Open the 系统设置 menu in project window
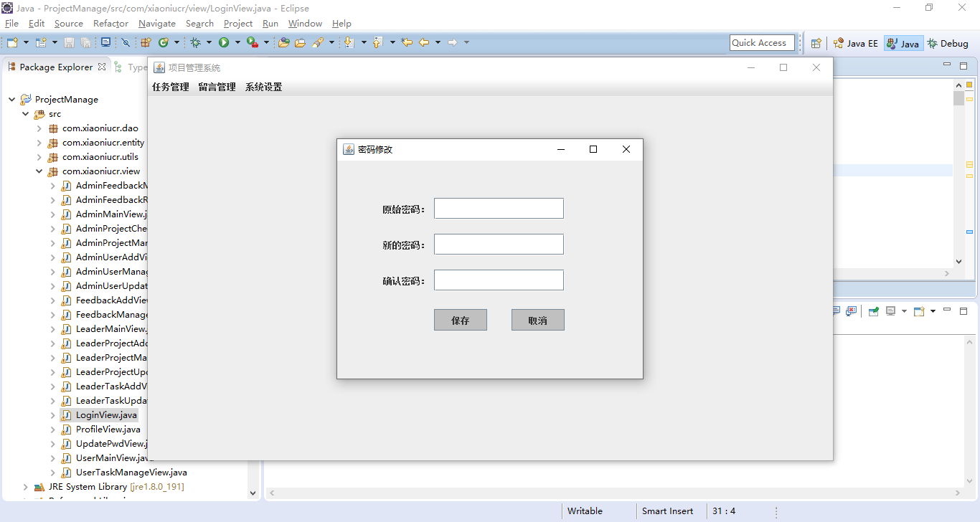The height and width of the screenshot is (522, 980). pos(264,87)
